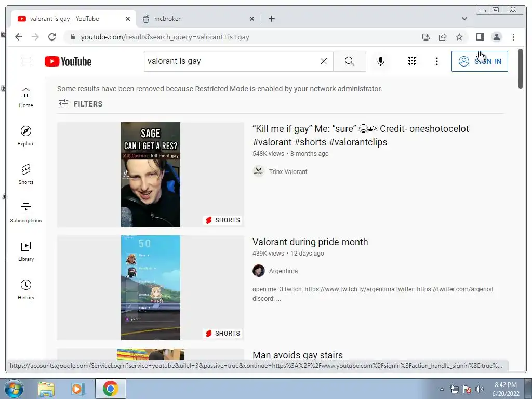Click the install/download page icon in address bar
Image resolution: width=532 pixels, height=399 pixels.
[426, 37]
